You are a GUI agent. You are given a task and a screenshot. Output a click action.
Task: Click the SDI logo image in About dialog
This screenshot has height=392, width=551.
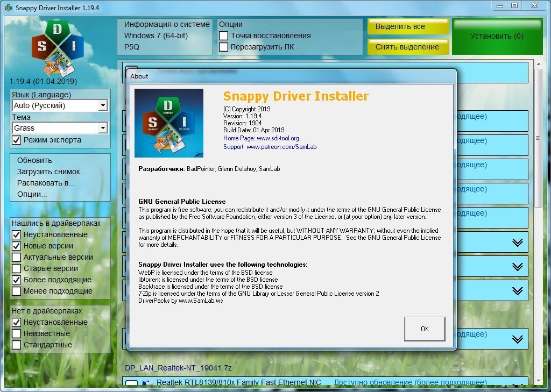[x=168, y=123]
